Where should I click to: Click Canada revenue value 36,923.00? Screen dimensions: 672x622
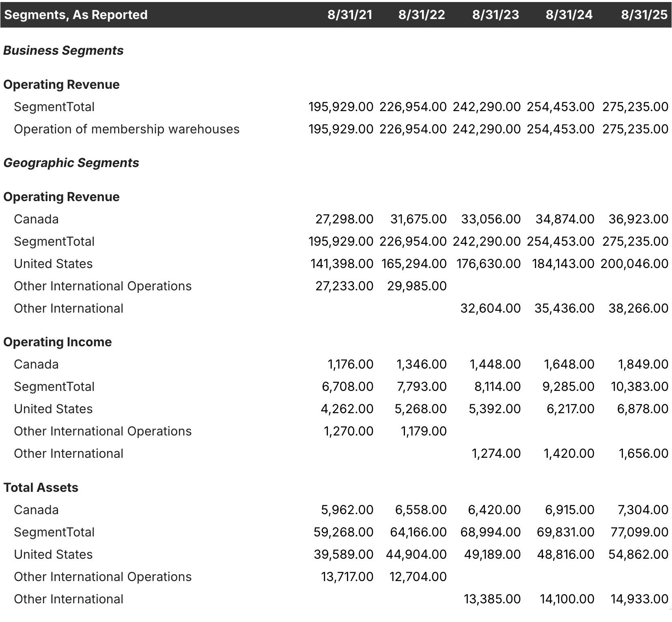pyautogui.click(x=639, y=219)
